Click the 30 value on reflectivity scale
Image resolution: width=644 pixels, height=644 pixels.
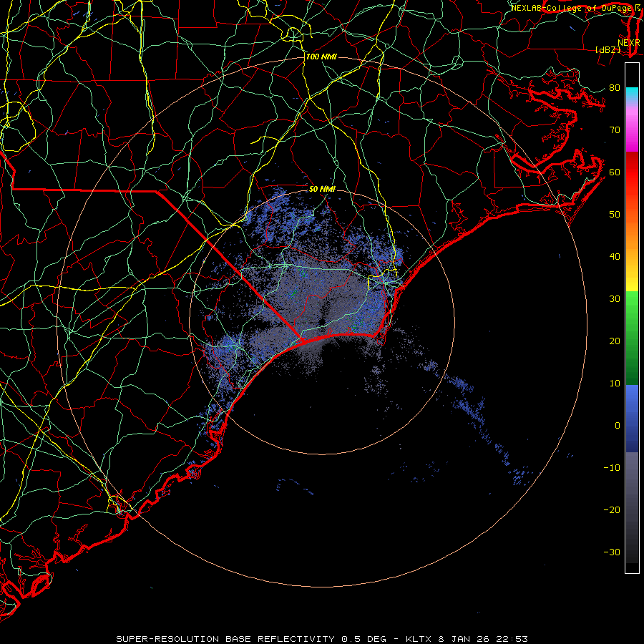[x=615, y=299]
